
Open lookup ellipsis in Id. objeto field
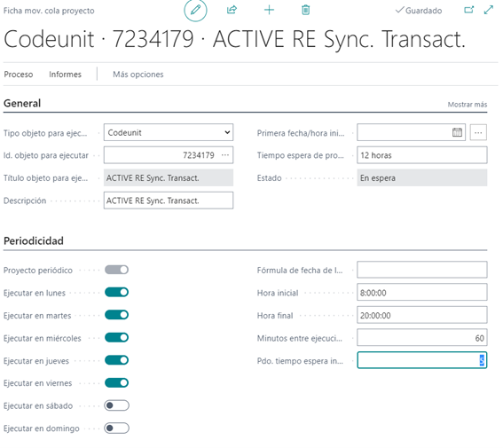point(225,155)
